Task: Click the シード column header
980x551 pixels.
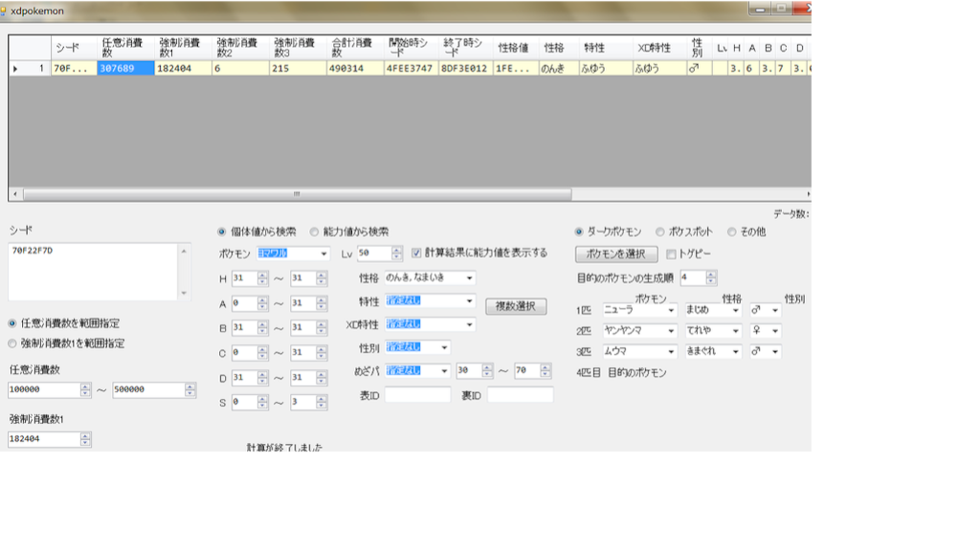Action: coord(74,48)
